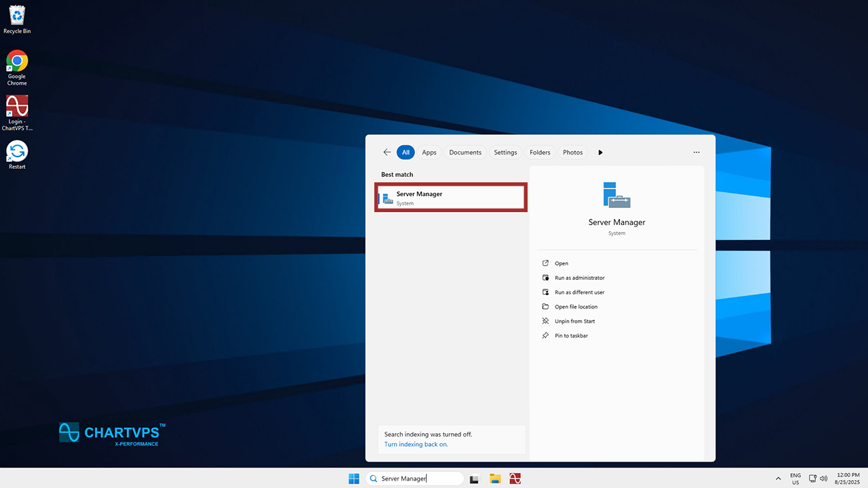Switch to the Documents filter tab

(x=465, y=152)
